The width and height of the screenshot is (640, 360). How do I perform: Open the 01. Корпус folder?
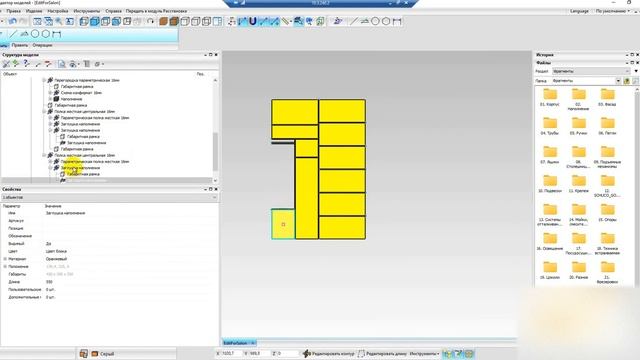coord(550,98)
